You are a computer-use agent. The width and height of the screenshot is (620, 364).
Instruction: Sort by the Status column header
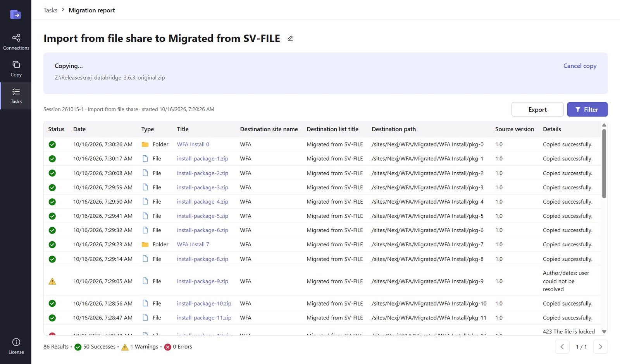click(56, 129)
